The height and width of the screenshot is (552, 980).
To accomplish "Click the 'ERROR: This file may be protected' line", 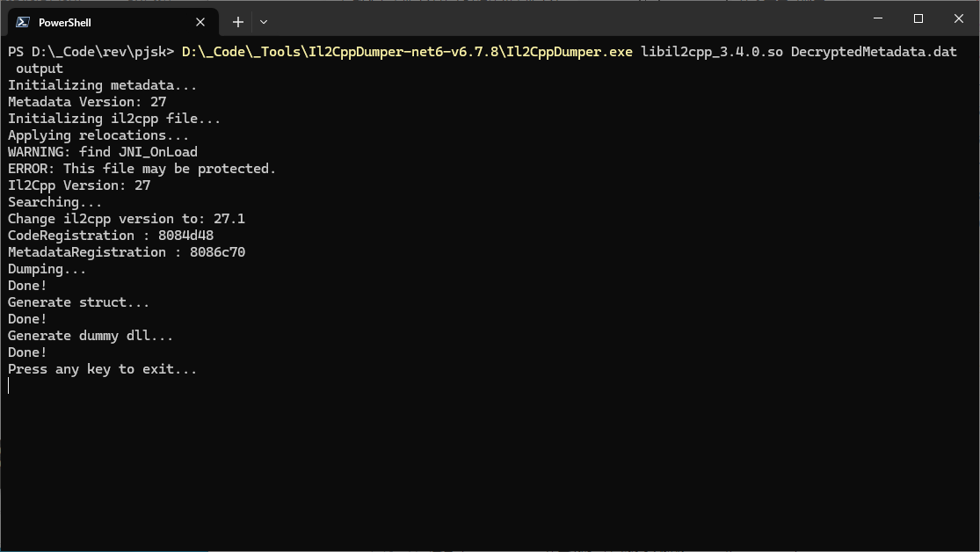I will 142,169.
